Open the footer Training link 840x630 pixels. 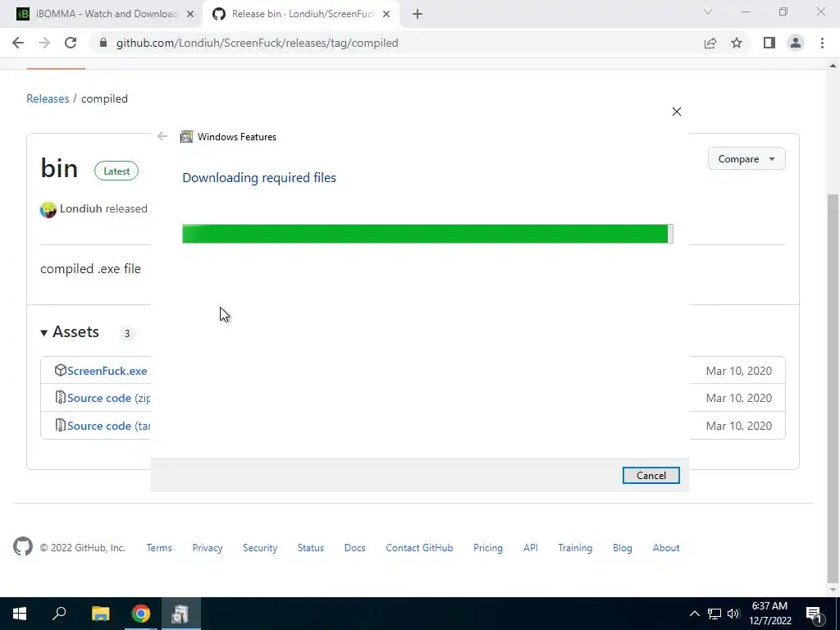(575, 547)
